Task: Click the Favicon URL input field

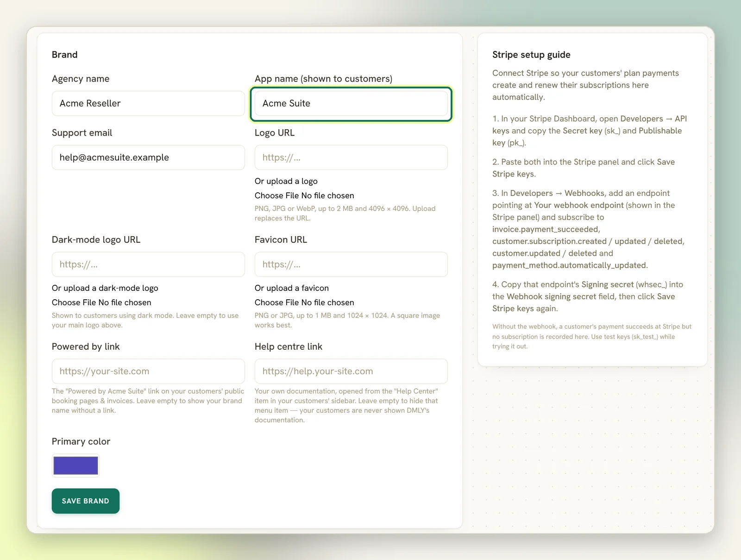Action: click(x=351, y=264)
